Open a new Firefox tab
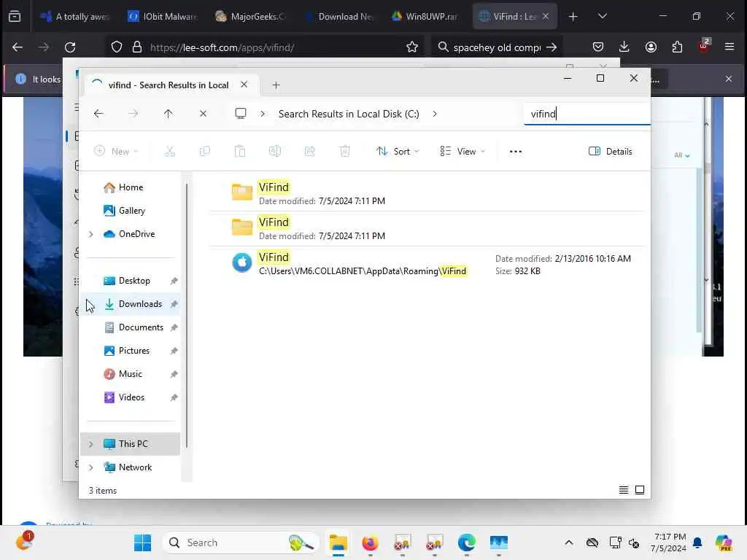Screen dimensions: 747x560 (573, 17)
